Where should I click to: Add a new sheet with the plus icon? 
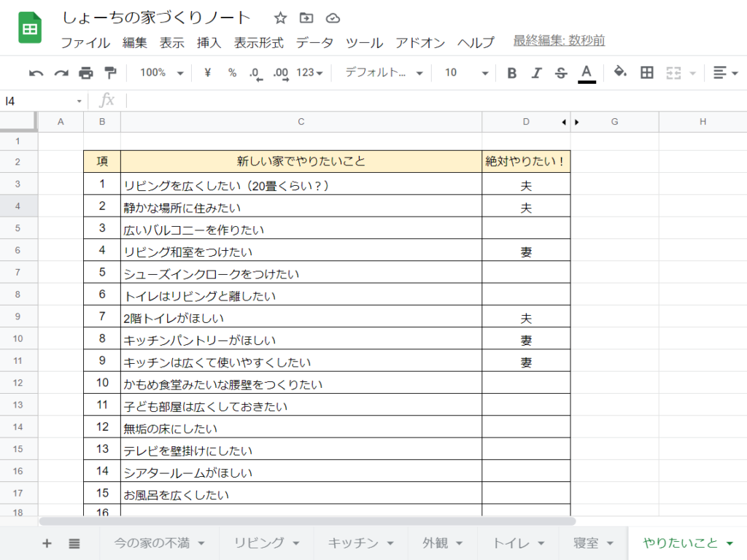pos(46,542)
